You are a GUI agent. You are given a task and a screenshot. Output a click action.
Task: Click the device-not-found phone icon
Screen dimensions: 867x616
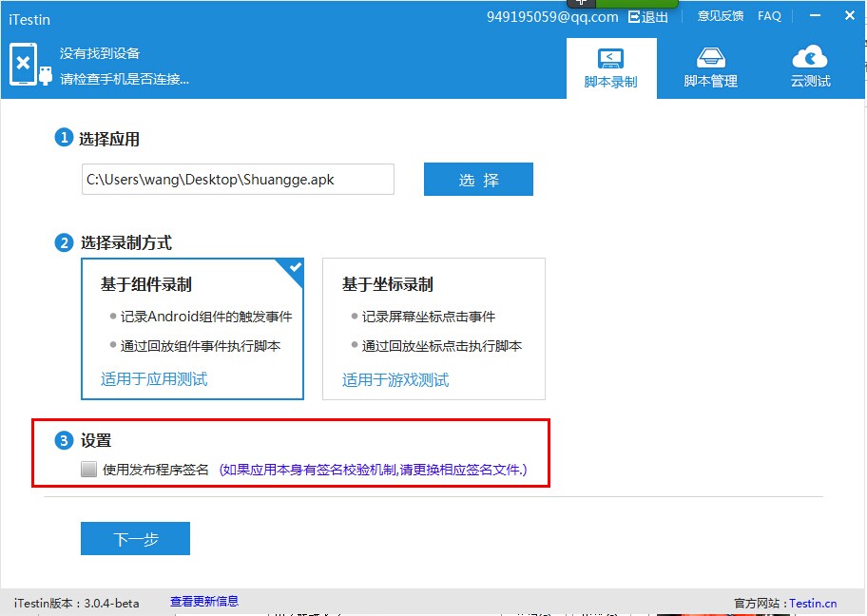coord(30,64)
